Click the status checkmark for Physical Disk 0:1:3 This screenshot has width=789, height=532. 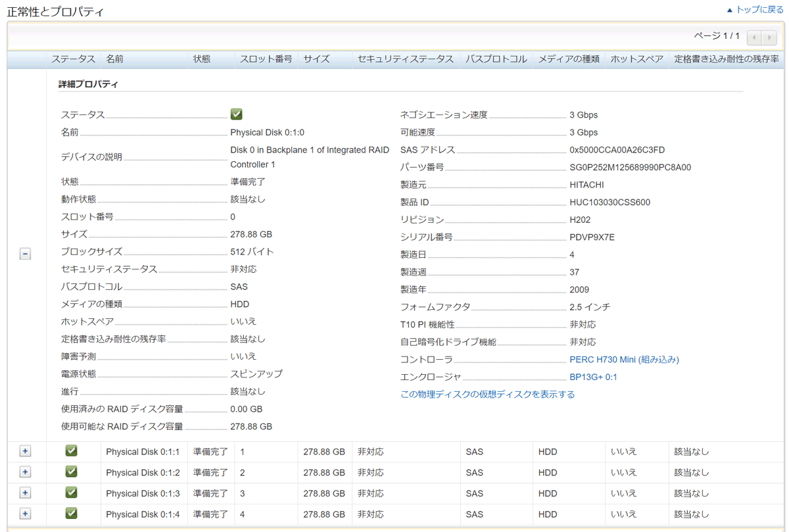[72, 493]
